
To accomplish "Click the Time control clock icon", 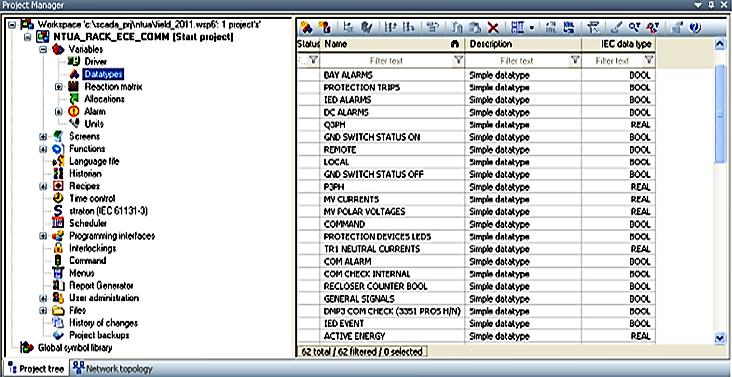I will [x=58, y=198].
